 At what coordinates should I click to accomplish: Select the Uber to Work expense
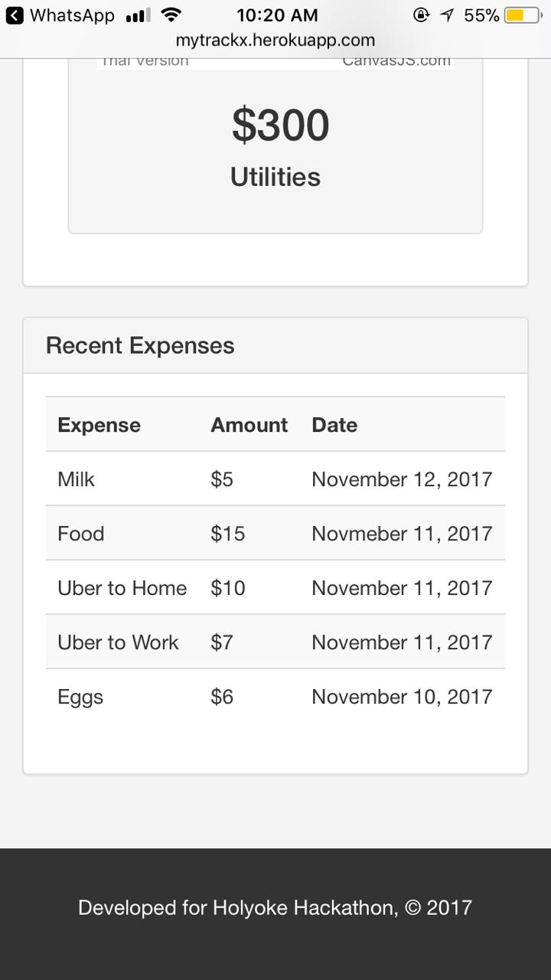click(x=118, y=642)
